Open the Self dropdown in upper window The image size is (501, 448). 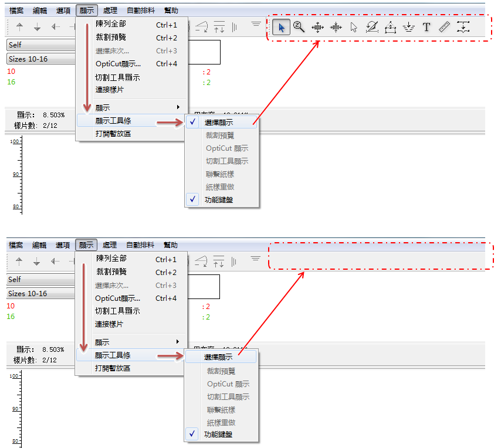pos(40,45)
